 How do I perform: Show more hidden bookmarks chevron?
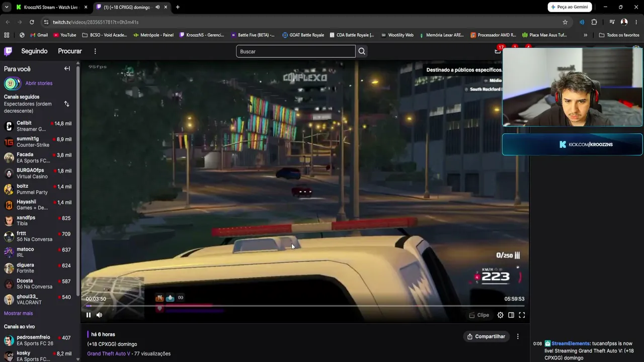585,35
